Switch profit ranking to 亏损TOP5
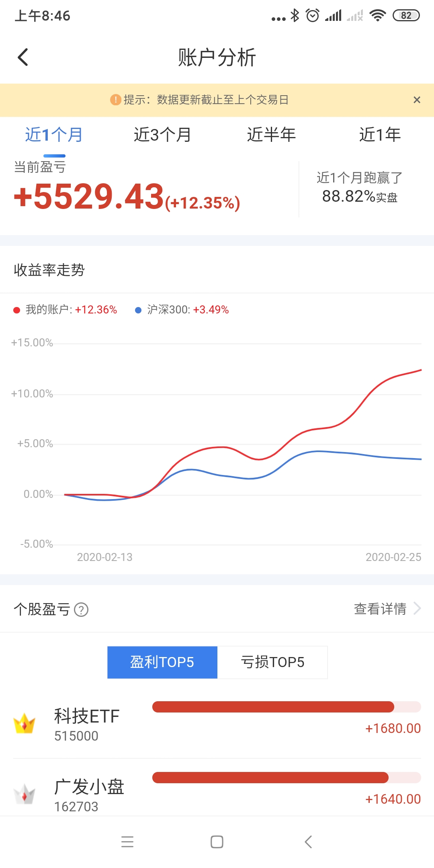The height and width of the screenshot is (868, 434). (272, 662)
